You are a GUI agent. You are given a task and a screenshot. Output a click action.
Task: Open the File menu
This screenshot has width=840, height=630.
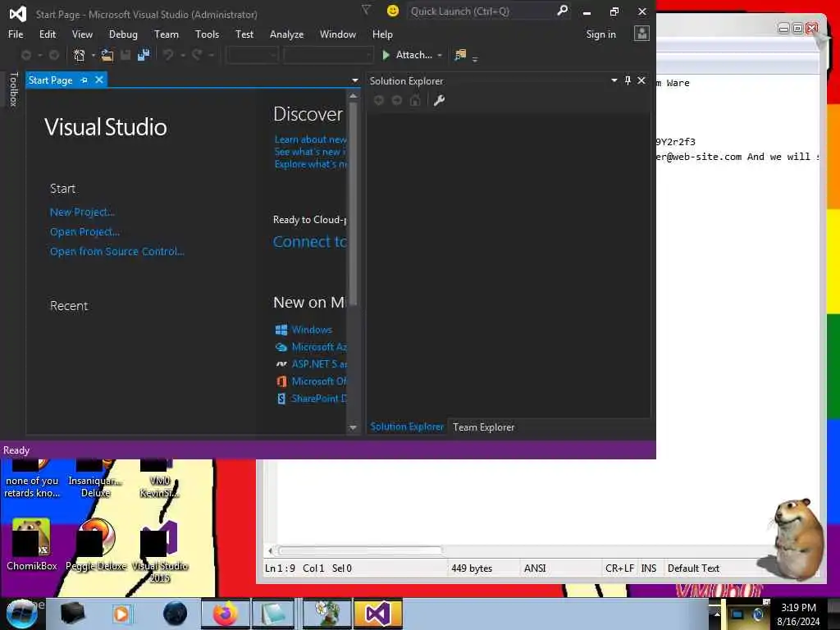point(16,34)
